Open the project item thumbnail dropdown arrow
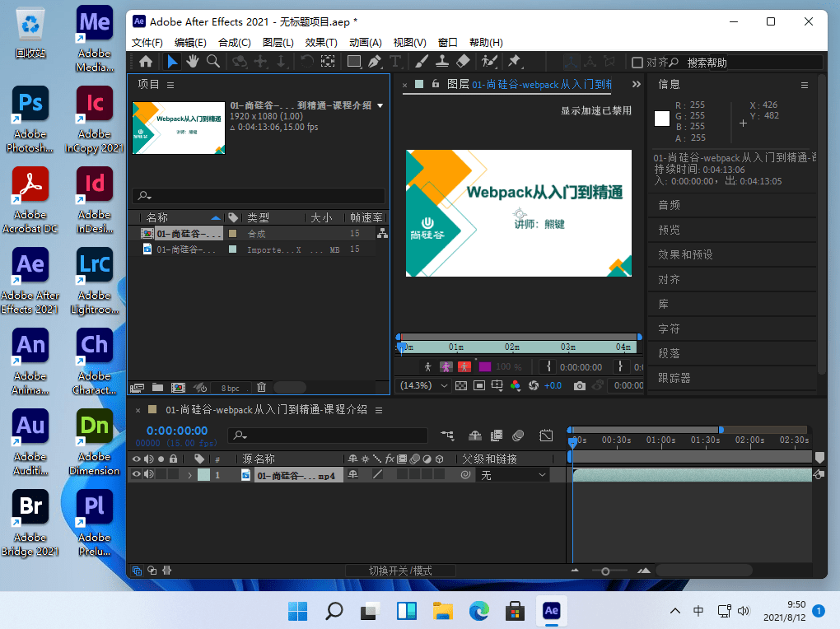Screen dimensions: 840x629 (x=380, y=105)
